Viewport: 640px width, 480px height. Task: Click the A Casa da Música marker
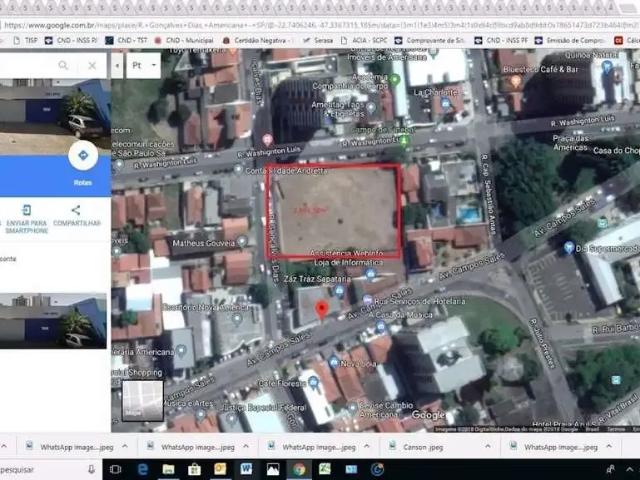(x=381, y=326)
